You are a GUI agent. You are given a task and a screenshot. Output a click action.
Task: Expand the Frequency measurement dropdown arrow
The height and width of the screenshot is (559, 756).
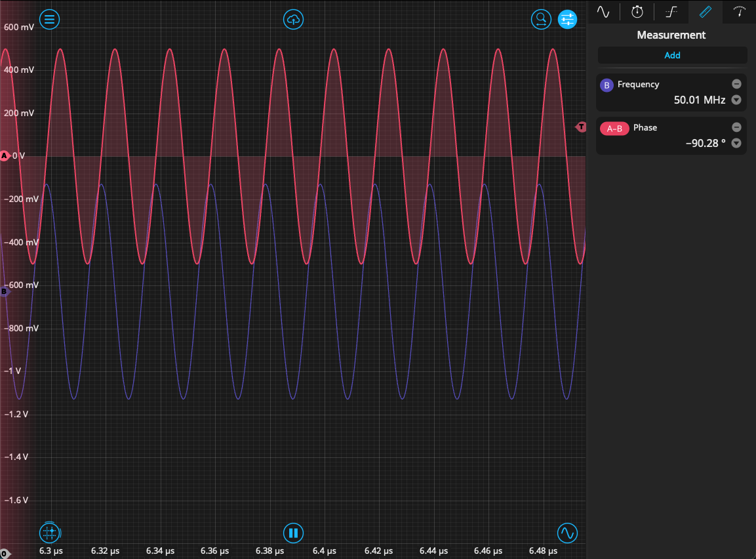[736, 100]
